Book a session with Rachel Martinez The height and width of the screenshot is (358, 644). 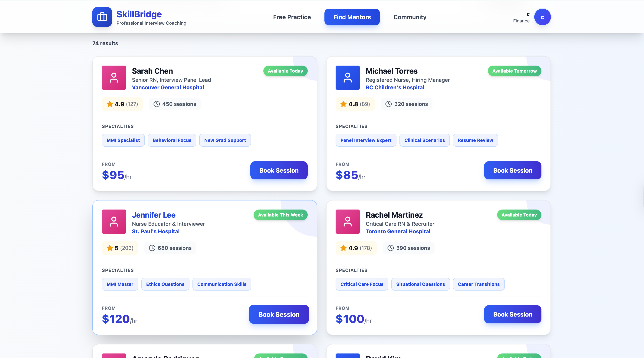click(512, 314)
